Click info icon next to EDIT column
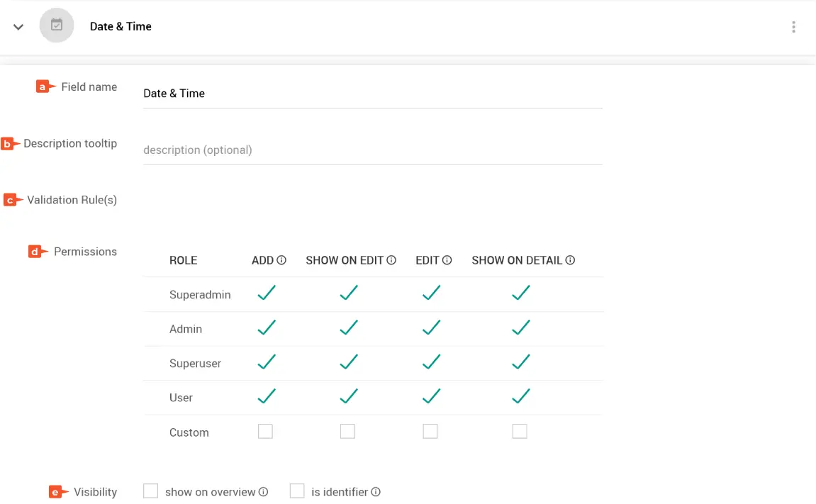 (447, 260)
